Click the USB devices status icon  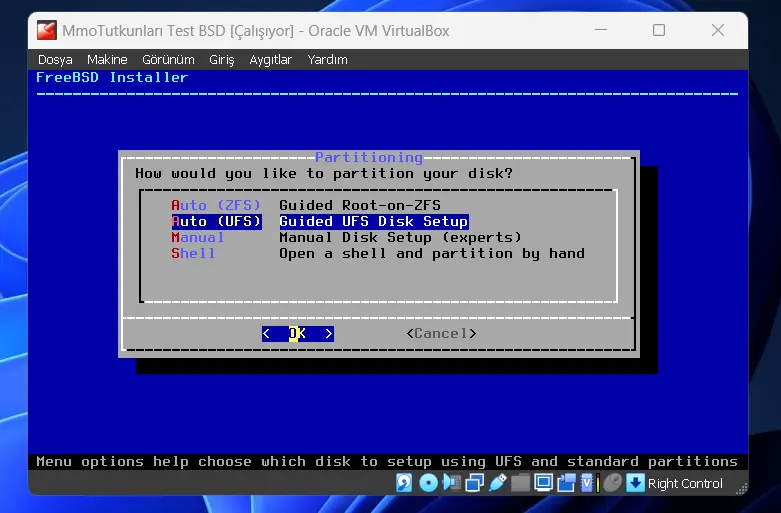497,483
